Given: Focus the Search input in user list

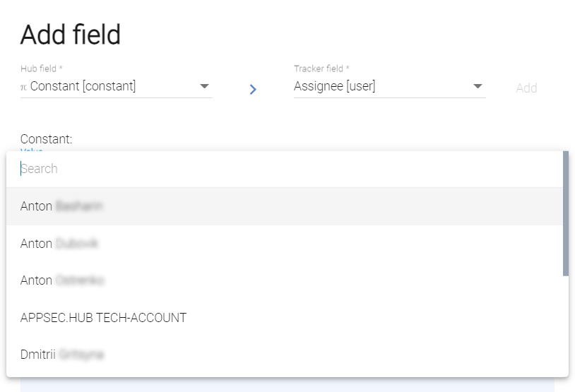Looking at the screenshot, I should click(x=283, y=169).
